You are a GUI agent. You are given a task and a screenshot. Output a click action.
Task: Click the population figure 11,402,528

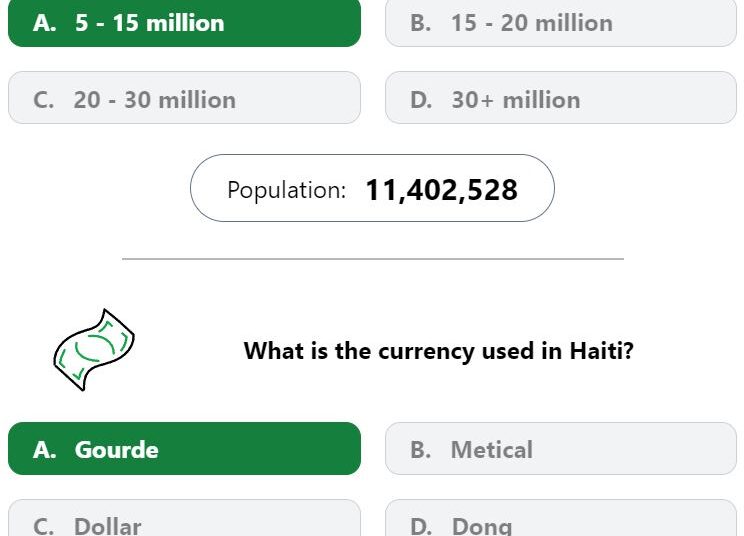[441, 189]
